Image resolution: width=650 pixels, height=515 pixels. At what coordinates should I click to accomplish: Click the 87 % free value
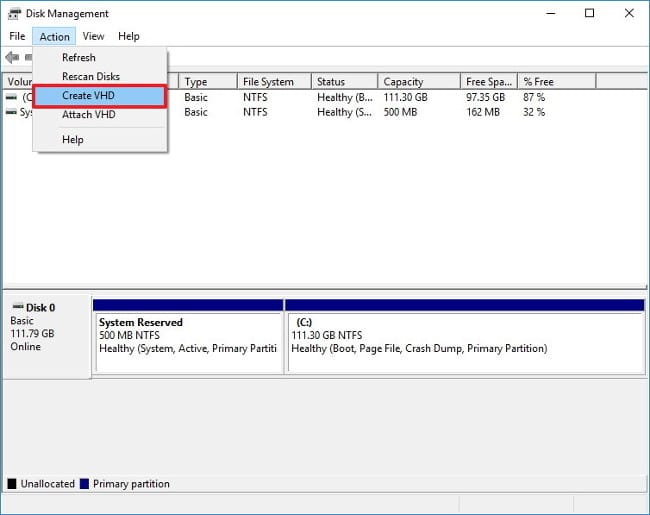(534, 97)
